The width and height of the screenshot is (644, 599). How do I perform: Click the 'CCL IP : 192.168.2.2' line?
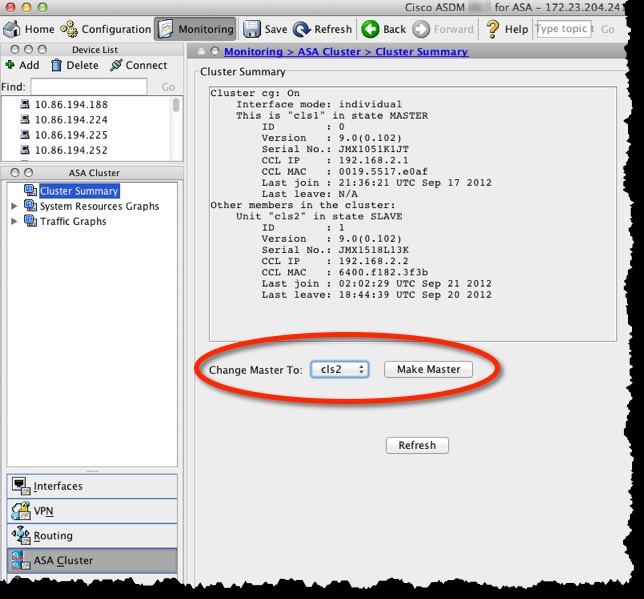point(335,261)
